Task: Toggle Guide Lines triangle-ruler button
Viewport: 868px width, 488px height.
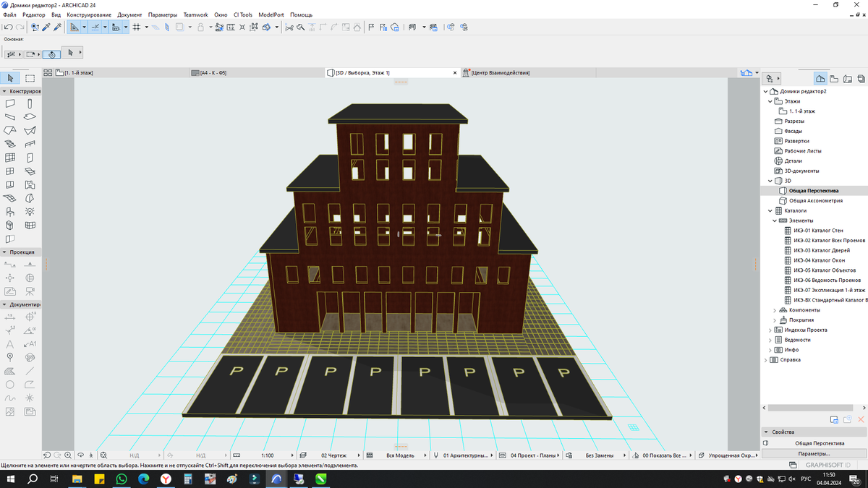Action: [75, 27]
